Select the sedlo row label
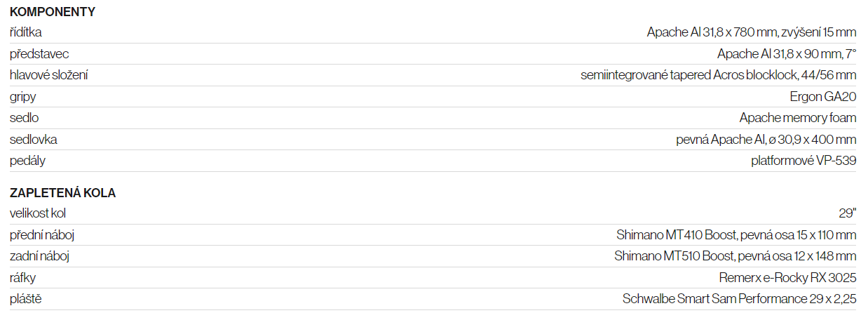The image size is (868, 313). (x=25, y=118)
